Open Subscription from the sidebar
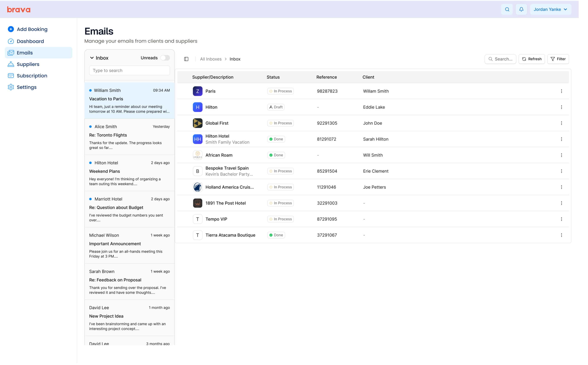588x365 pixels. point(32,76)
